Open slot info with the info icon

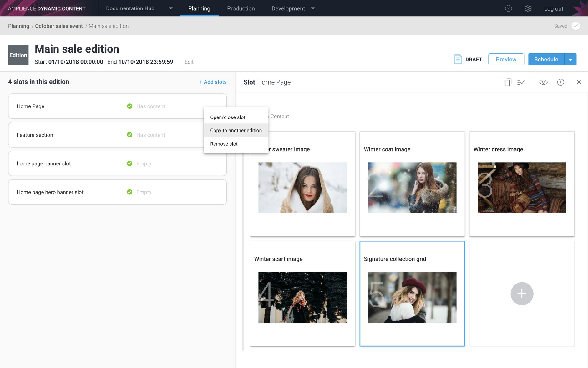tap(560, 82)
